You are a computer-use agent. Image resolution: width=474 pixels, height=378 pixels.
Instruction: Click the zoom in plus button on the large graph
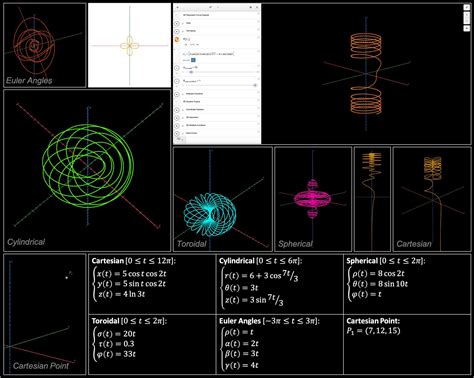(x=467, y=15)
